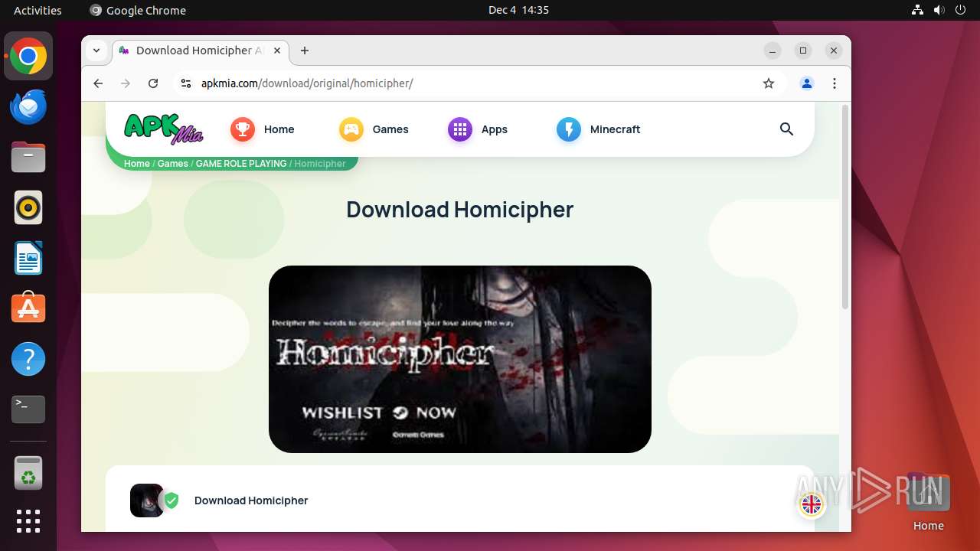Open the Home trophy icon
Screen dimensions: 980x551
(243, 129)
